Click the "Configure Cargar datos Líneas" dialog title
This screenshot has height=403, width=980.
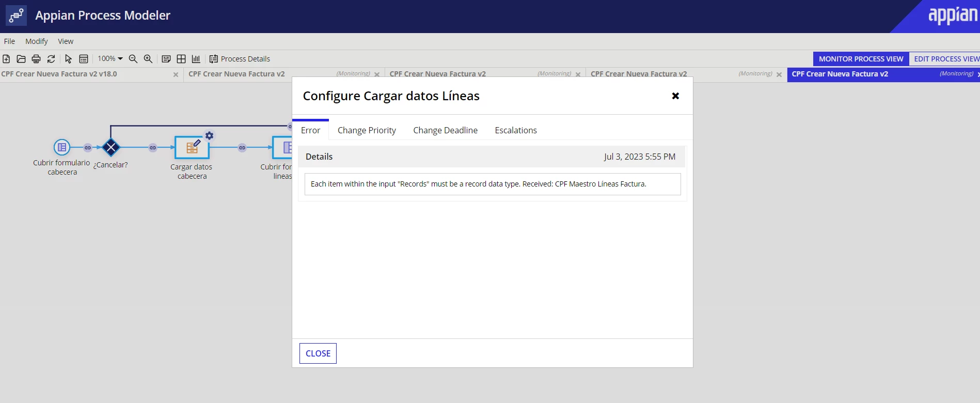pyautogui.click(x=391, y=96)
